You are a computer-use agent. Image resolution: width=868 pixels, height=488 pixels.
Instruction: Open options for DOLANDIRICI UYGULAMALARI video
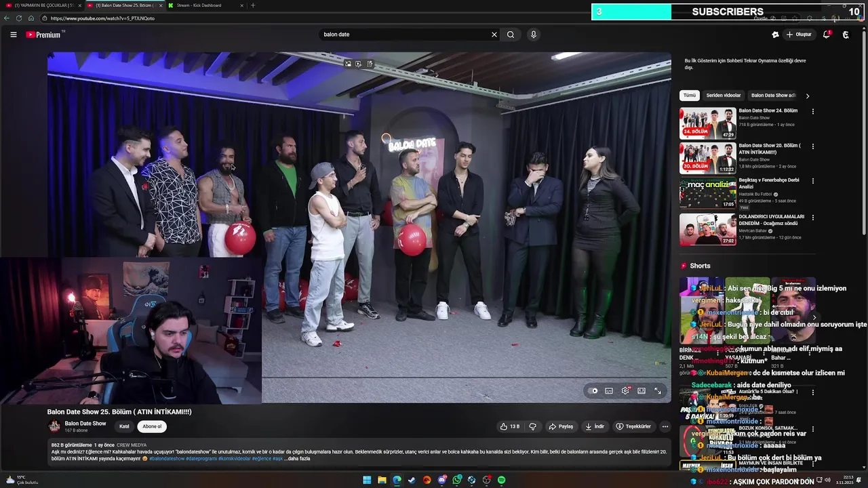tap(813, 218)
